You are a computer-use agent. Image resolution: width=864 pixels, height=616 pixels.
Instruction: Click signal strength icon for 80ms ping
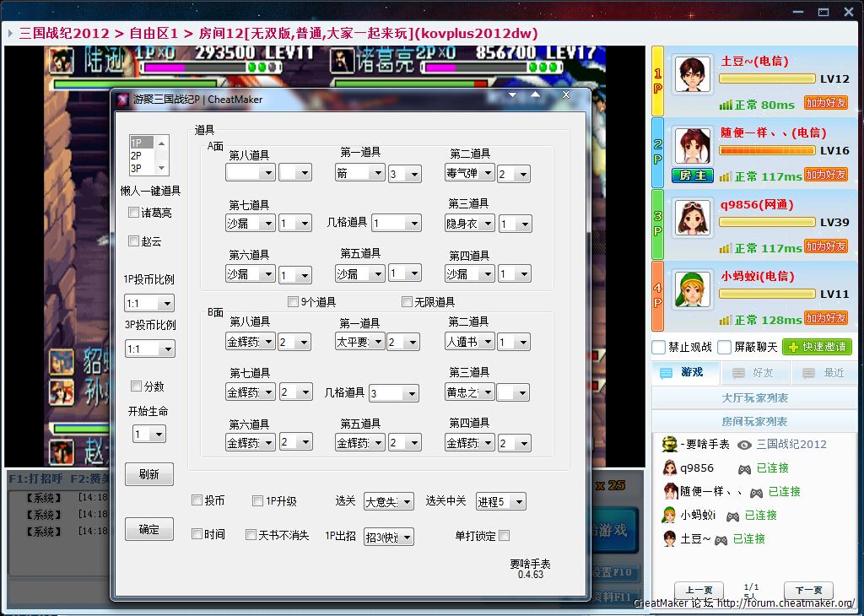coord(725,105)
